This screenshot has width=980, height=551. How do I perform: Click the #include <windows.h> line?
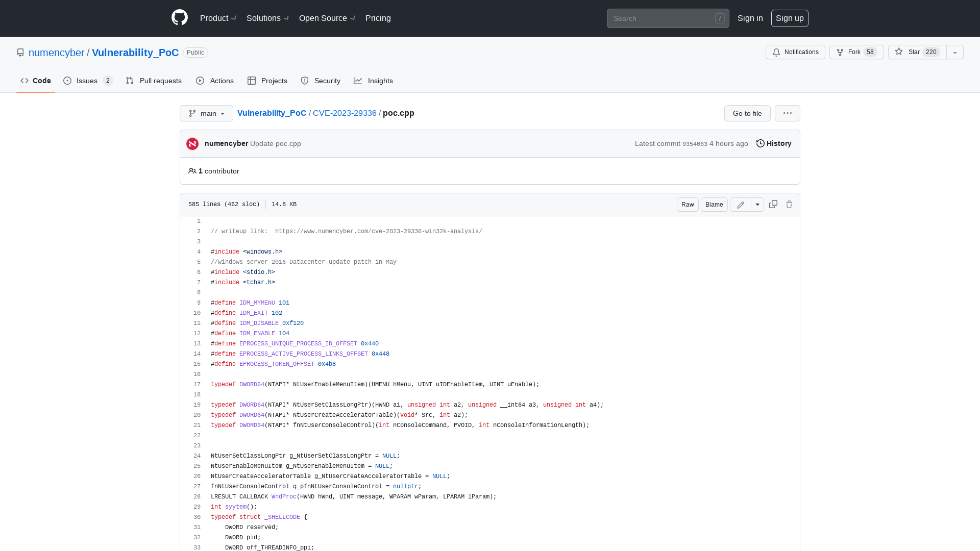[x=247, y=252]
